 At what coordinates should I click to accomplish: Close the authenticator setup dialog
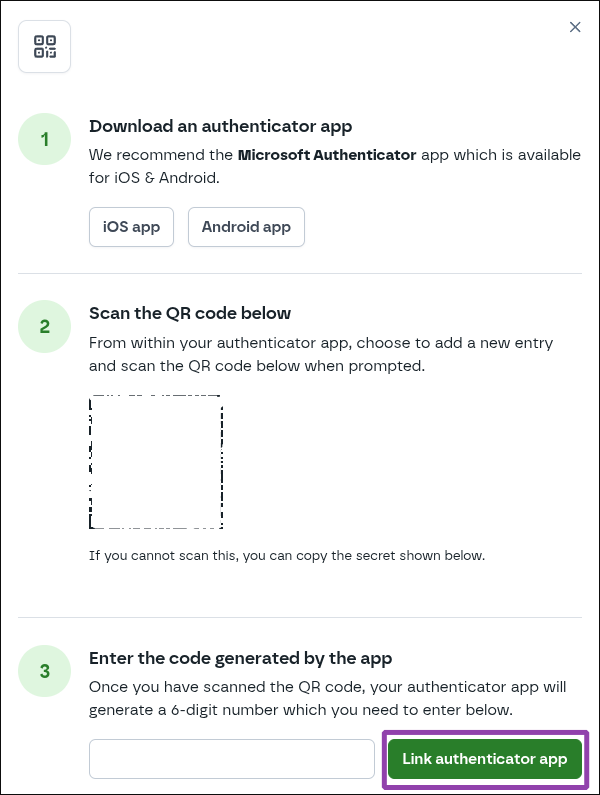point(575,27)
